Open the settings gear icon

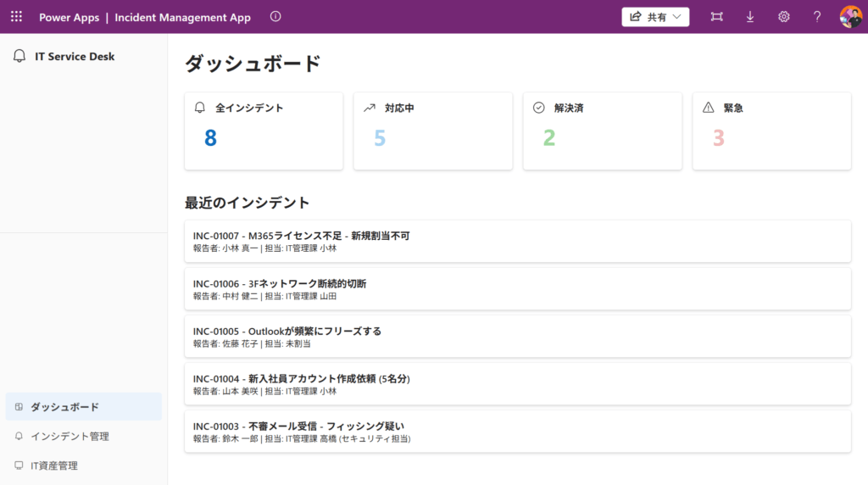pos(784,17)
